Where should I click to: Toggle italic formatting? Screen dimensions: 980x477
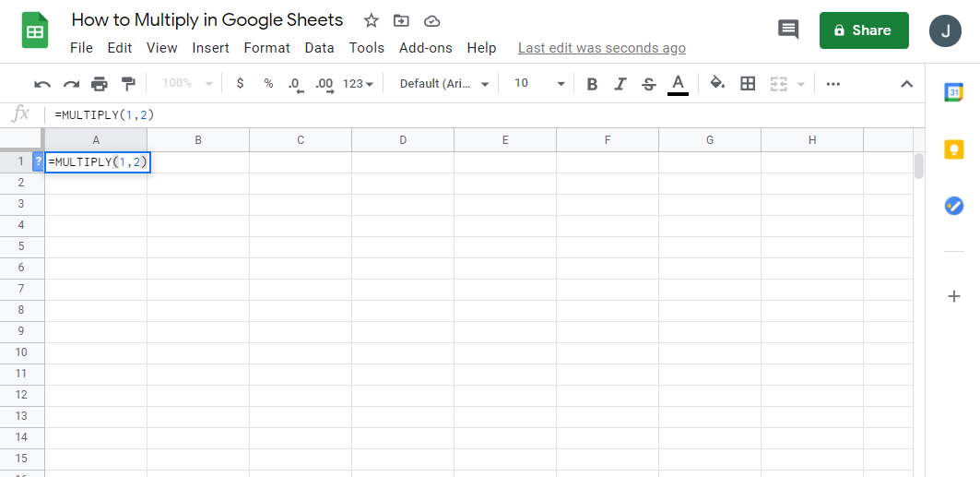coord(620,84)
